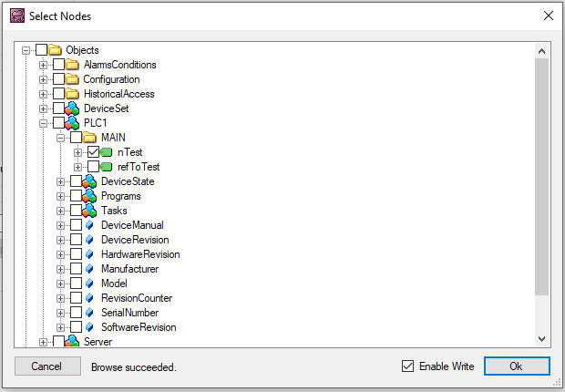Click the DeviceSet object icon
The width and height of the screenshot is (565, 392).
coord(73,108)
